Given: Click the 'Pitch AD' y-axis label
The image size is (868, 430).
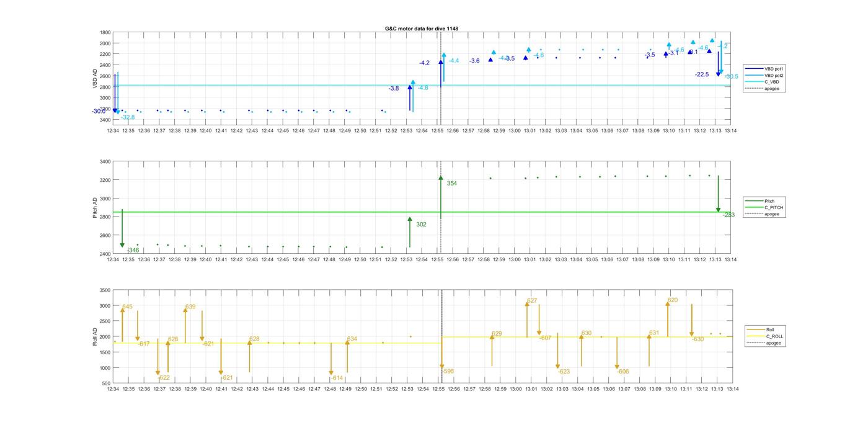Looking at the screenshot, I should pos(95,207).
